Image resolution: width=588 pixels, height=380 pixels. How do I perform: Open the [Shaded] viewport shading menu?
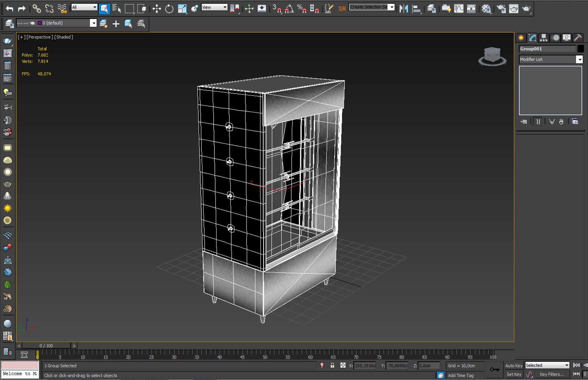click(x=64, y=37)
